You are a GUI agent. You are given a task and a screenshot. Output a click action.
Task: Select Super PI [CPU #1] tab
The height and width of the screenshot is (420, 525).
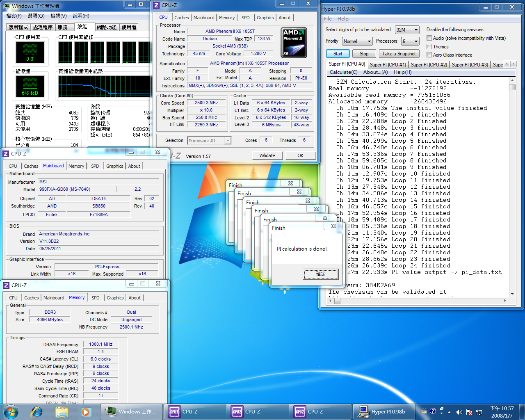[388, 64]
